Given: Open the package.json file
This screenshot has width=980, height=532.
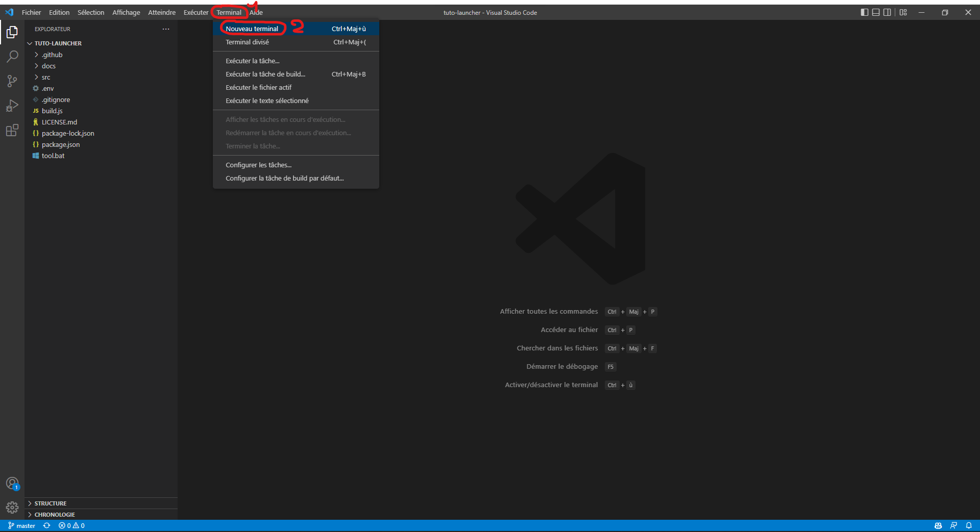Looking at the screenshot, I should coord(101,144).
